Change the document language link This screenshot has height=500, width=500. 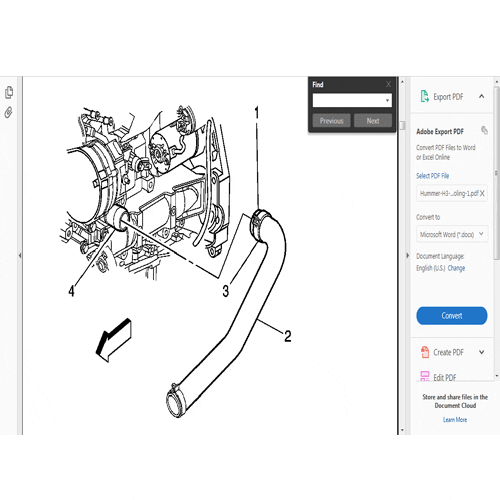456,268
